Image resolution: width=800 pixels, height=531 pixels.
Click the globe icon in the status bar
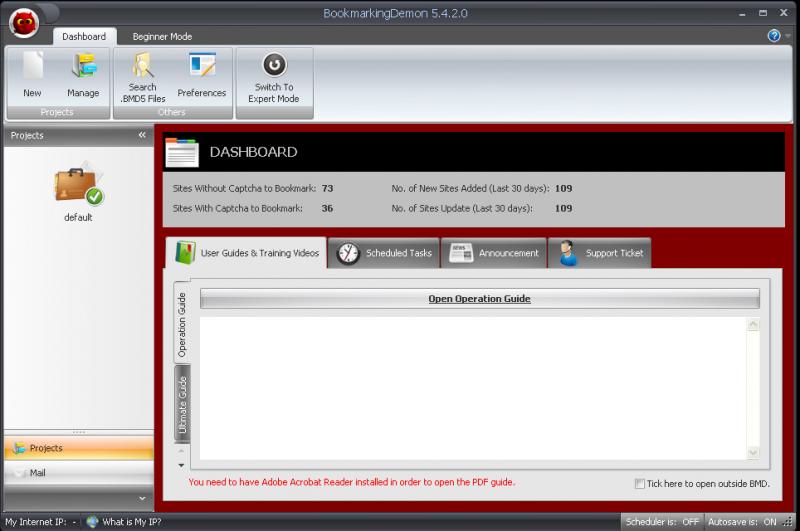tap(92, 522)
